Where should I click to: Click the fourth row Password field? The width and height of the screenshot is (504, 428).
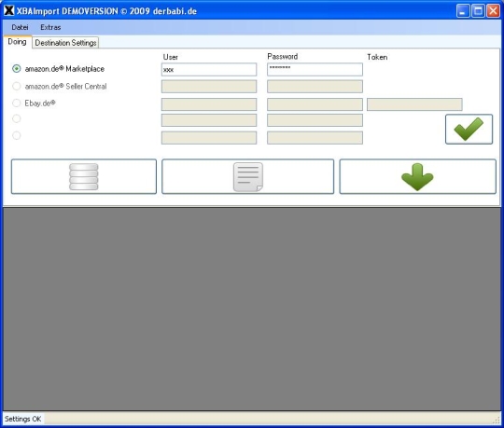click(315, 120)
